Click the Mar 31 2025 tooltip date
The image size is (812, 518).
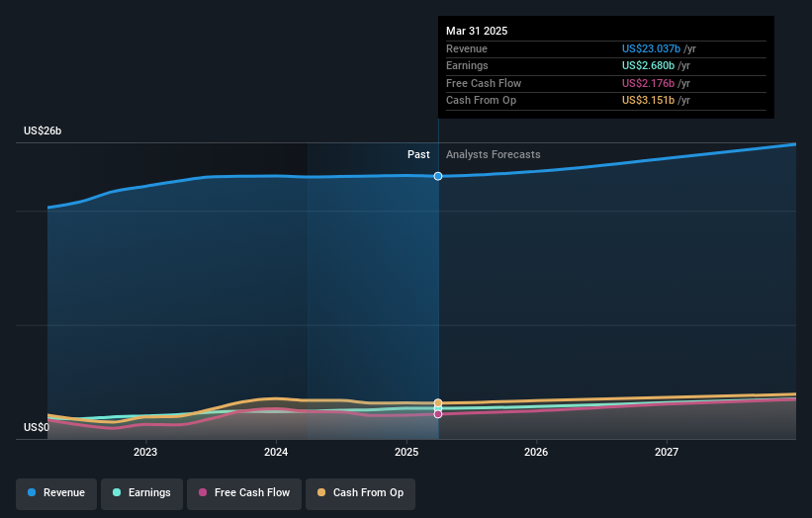477,31
